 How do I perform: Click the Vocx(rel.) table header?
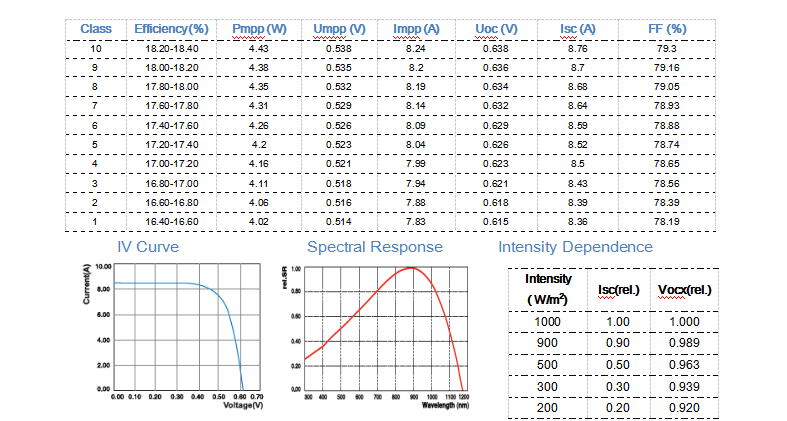685,290
